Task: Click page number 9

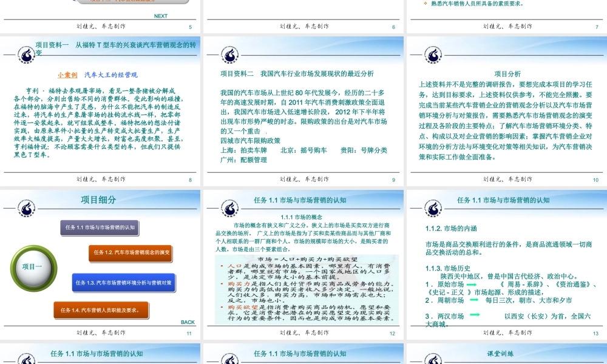Action: [x=393, y=180]
